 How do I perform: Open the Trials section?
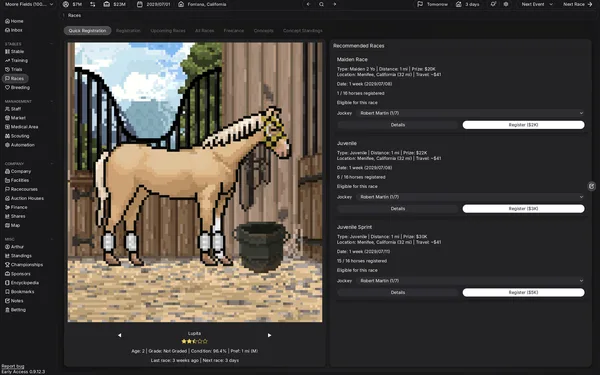14,69
